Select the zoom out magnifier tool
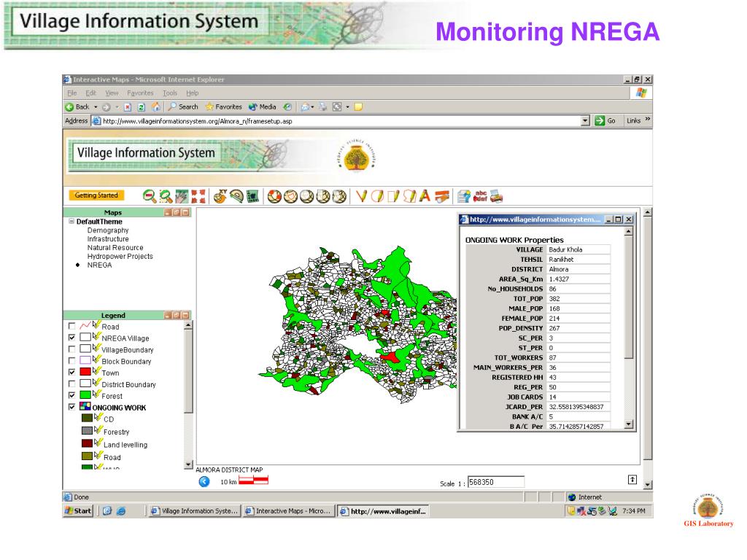Screen dimensions: 747x560 pyautogui.click(x=150, y=196)
